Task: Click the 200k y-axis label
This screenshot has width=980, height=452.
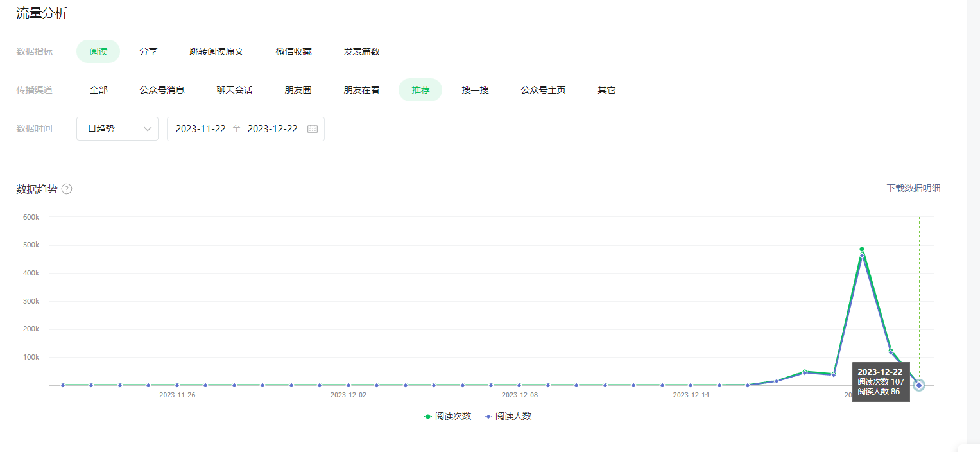Action: pos(31,329)
